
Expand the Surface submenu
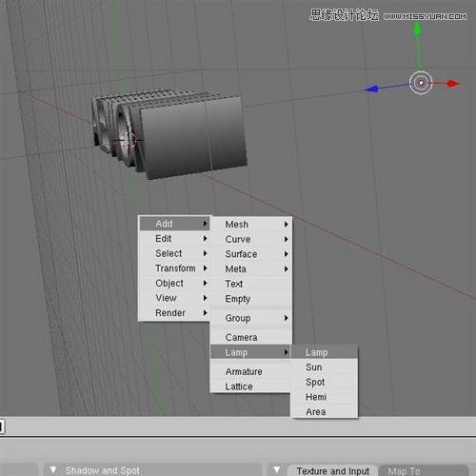point(251,254)
